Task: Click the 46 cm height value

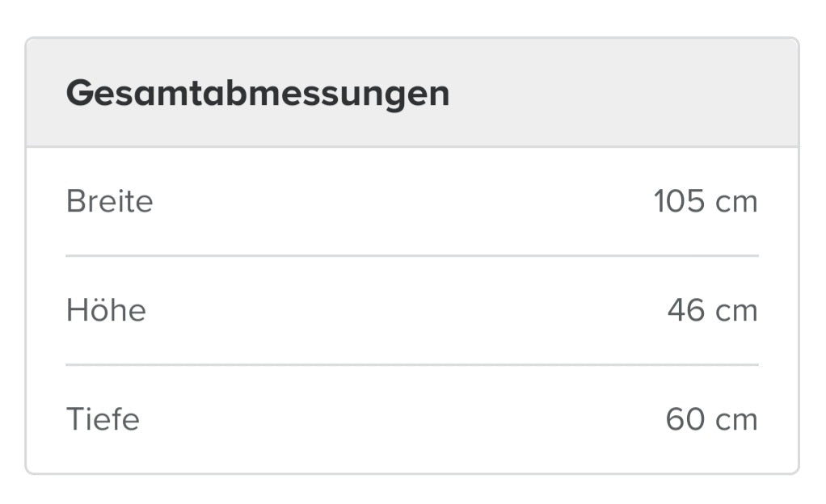Action: (x=712, y=310)
